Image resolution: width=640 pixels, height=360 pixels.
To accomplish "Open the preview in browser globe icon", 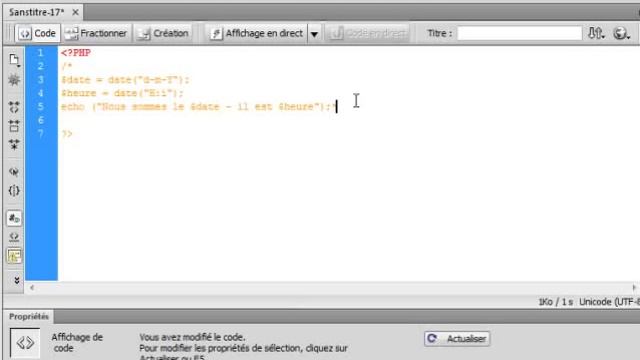I will [x=621, y=33].
